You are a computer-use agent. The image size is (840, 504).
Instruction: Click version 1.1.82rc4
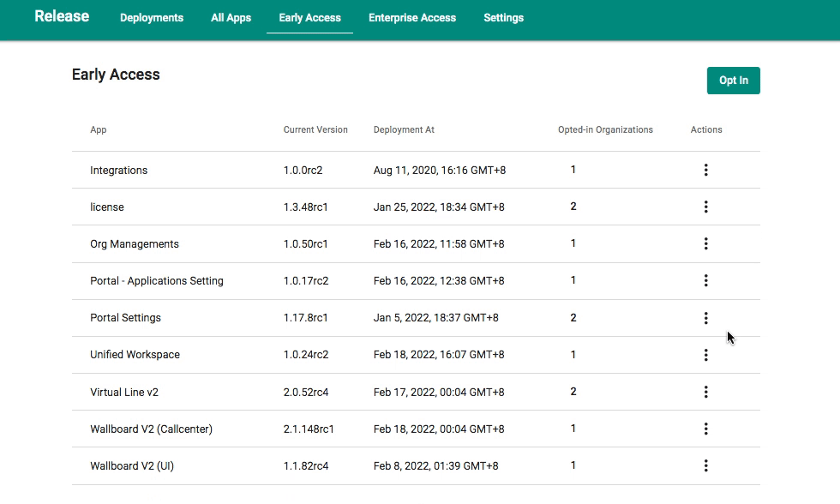306,466
